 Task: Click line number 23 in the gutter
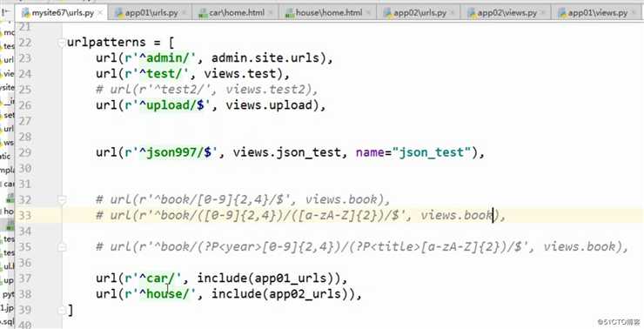coord(25,58)
